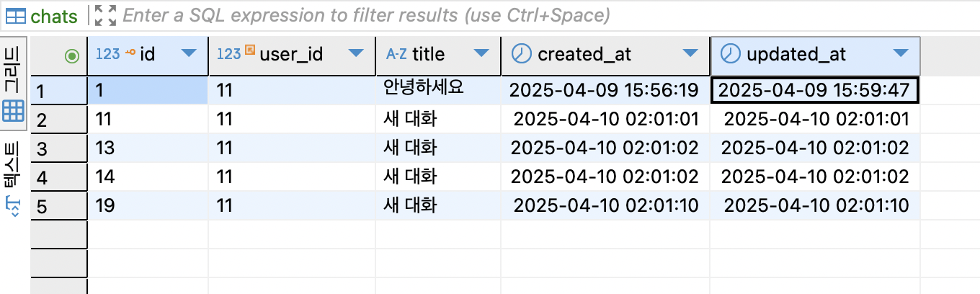Select the grid view icon in sidebar
This screenshot has width=980, height=294.
14,111
